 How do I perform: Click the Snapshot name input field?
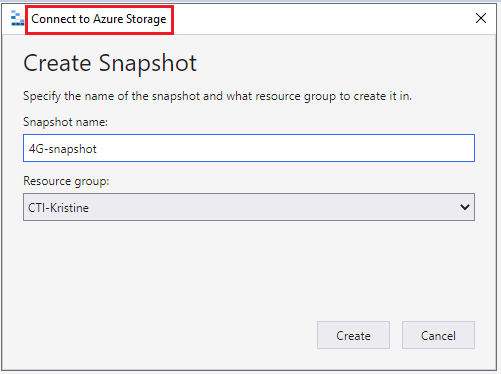coord(249,148)
